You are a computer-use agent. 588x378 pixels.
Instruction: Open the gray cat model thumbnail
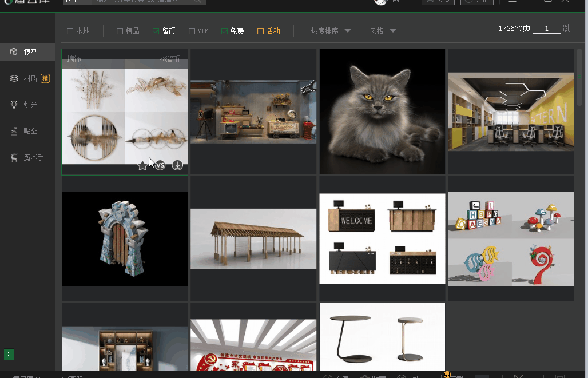[382, 112]
